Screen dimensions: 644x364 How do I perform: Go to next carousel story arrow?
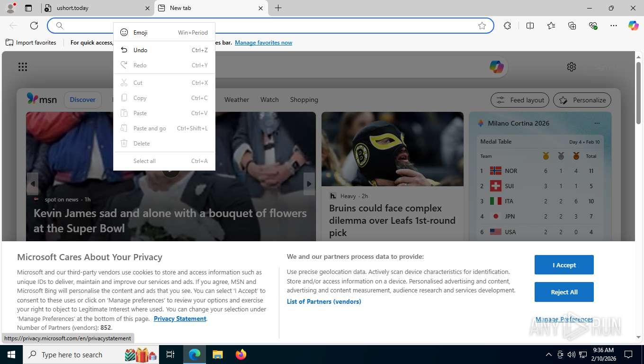tap(309, 183)
